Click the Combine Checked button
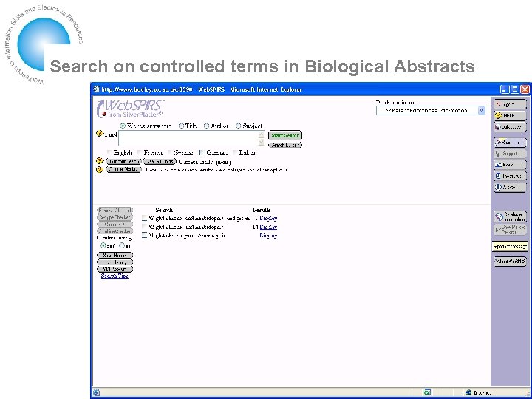 pos(115,231)
